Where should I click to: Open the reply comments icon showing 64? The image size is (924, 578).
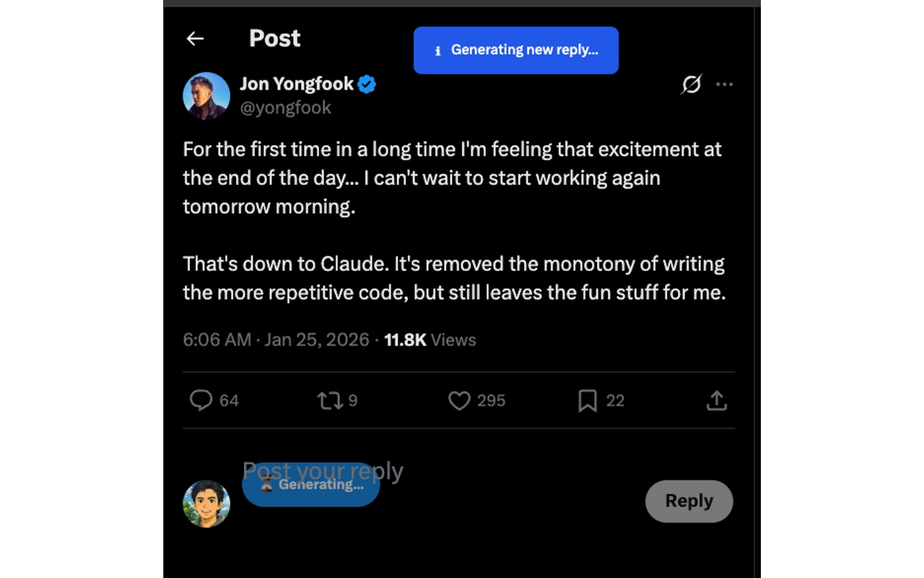coord(202,400)
